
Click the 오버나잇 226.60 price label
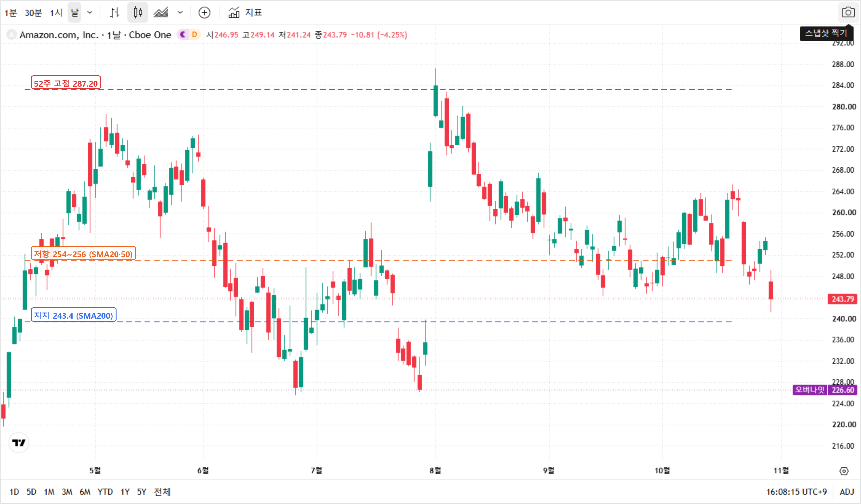click(825, 390)
